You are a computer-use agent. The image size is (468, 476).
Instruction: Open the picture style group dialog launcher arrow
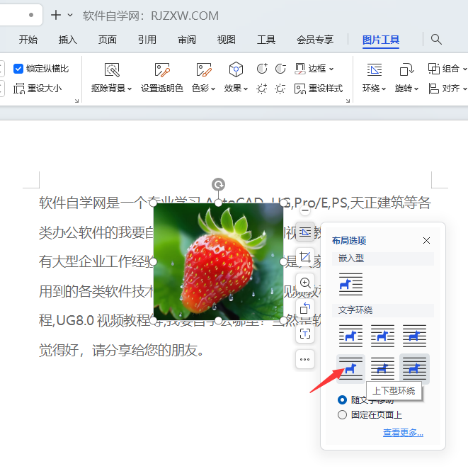coord(348,101)
